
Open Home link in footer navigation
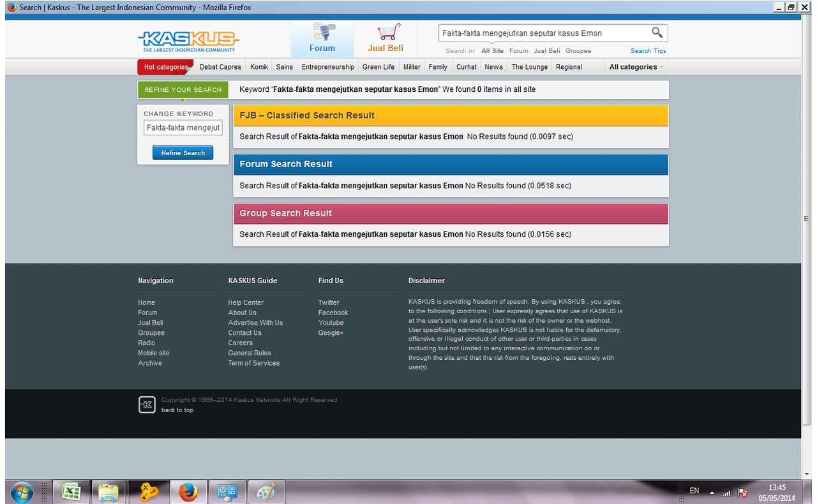tap(147, 302)
